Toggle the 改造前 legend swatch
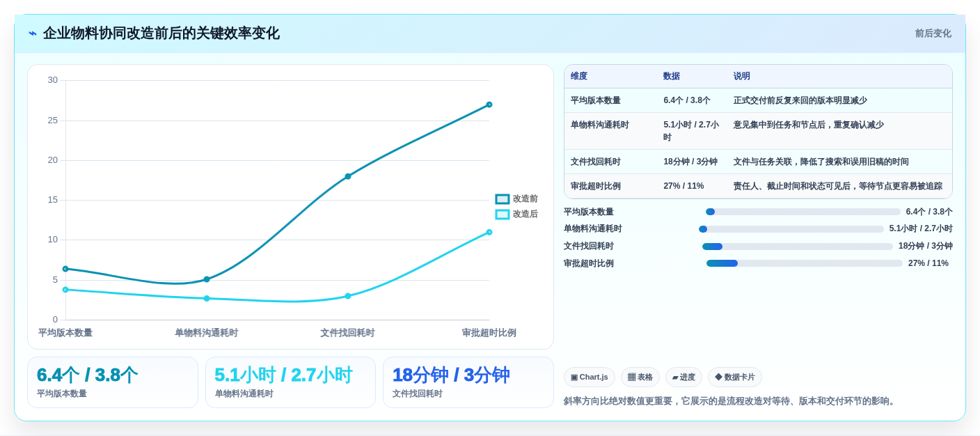Image resolution: width=980 pixels, height=436 pixels. (503, 199)
